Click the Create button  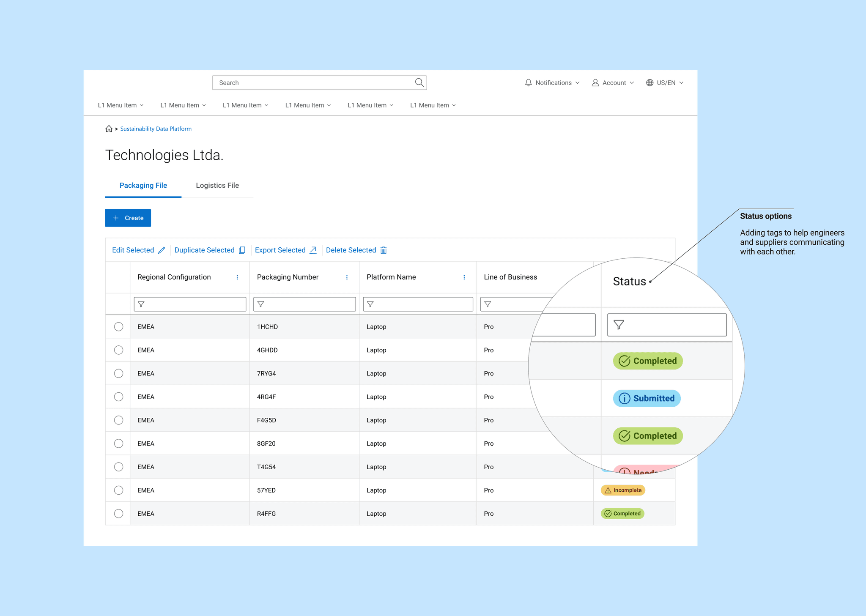click(128, 218)
